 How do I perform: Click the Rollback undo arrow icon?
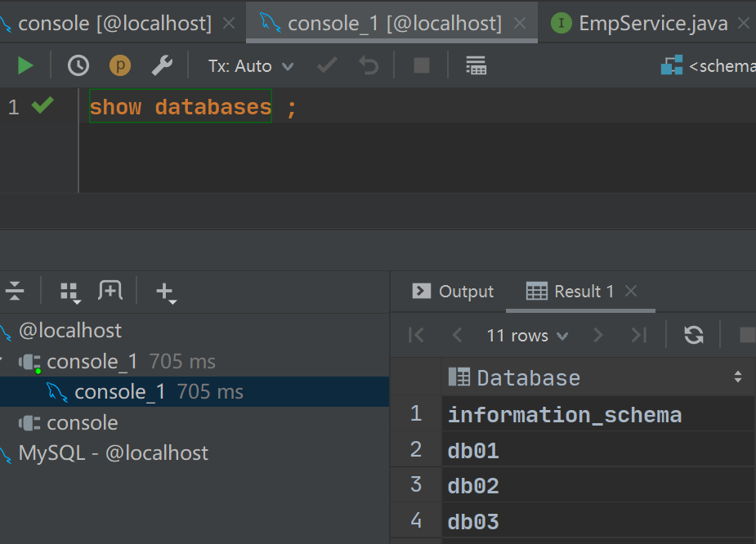[369, 65]
